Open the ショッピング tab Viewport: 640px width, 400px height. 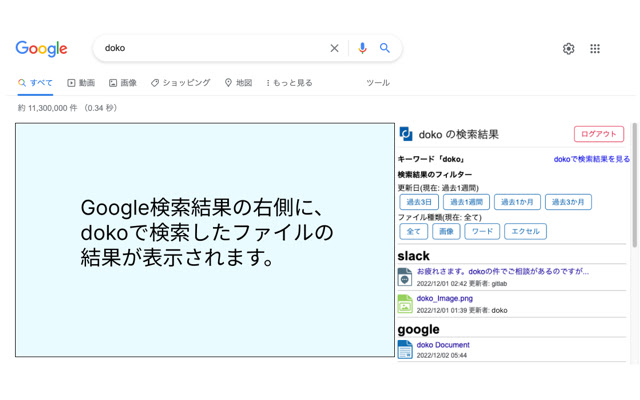(180, 83)
